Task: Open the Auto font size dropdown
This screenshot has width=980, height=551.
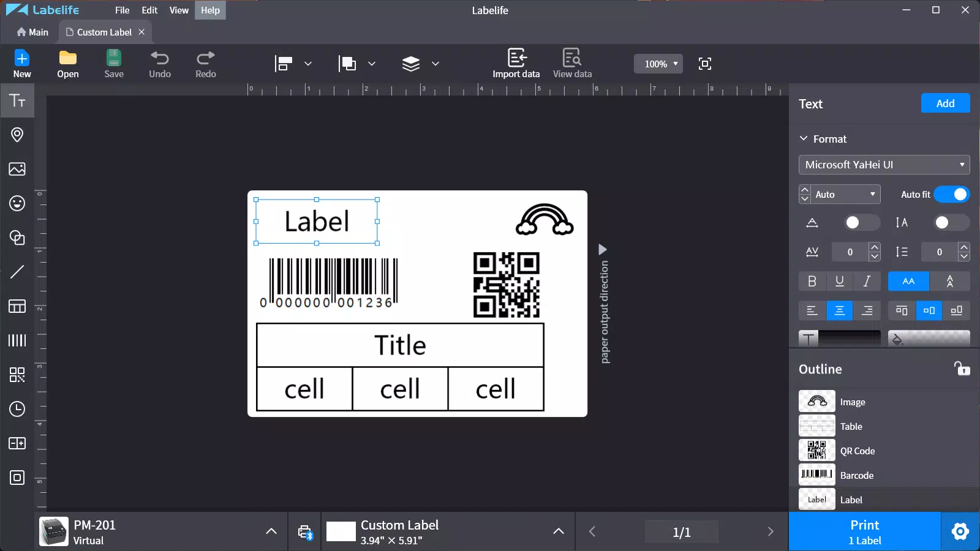Action: tap(846, 194)
